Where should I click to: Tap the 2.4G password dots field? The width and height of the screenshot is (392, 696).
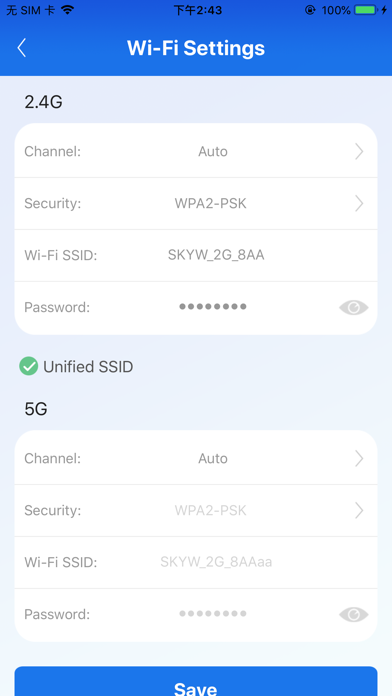213,307
